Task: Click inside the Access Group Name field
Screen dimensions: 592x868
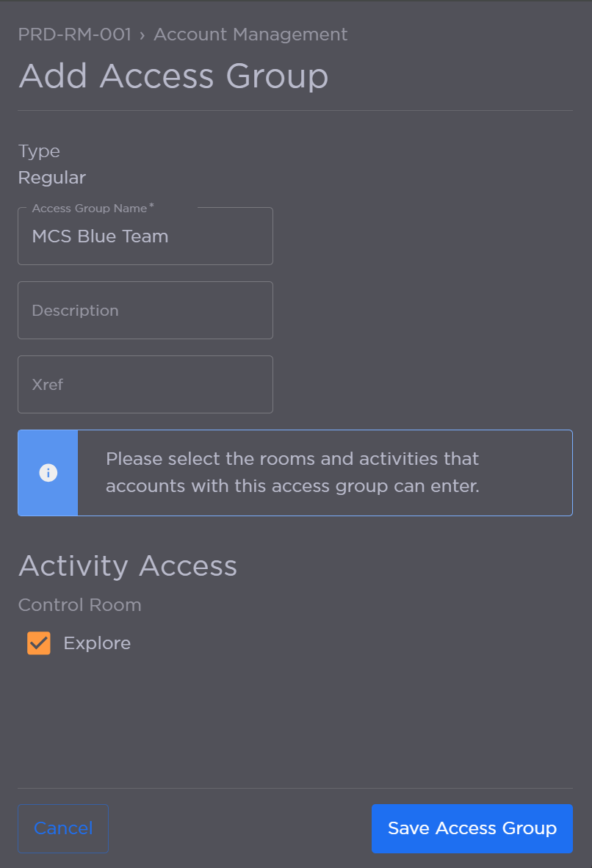Action: 145,236
